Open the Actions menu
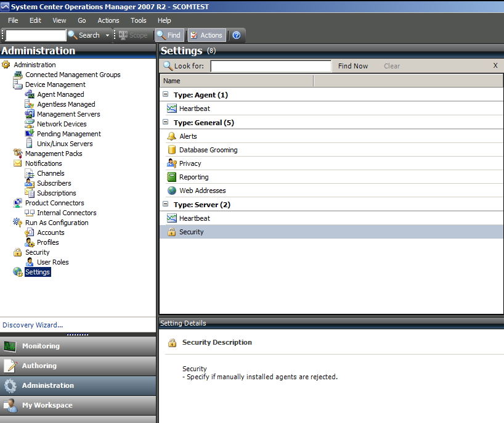504x423 pixels. click(x=108, y=20)
